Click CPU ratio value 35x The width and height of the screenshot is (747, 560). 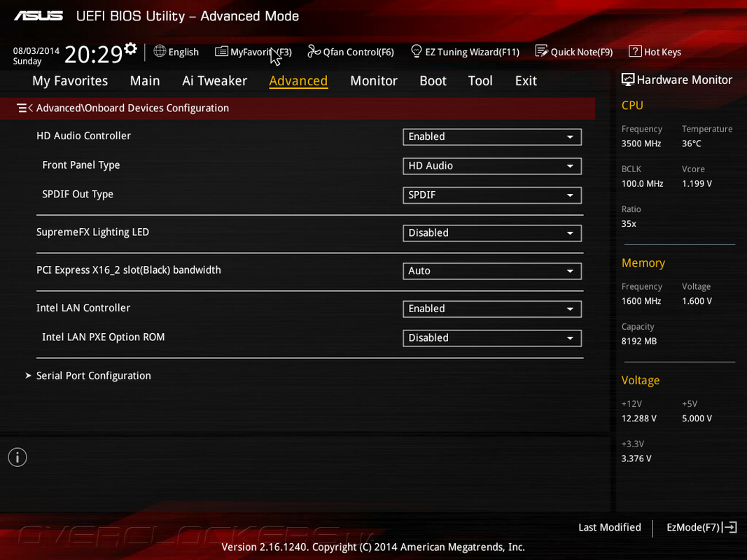(629, 223)
